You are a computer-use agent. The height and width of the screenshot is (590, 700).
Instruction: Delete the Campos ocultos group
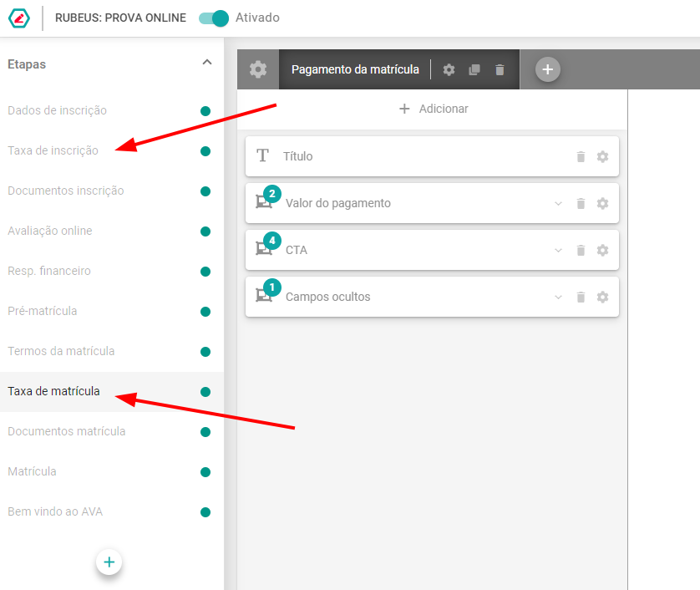581,297
